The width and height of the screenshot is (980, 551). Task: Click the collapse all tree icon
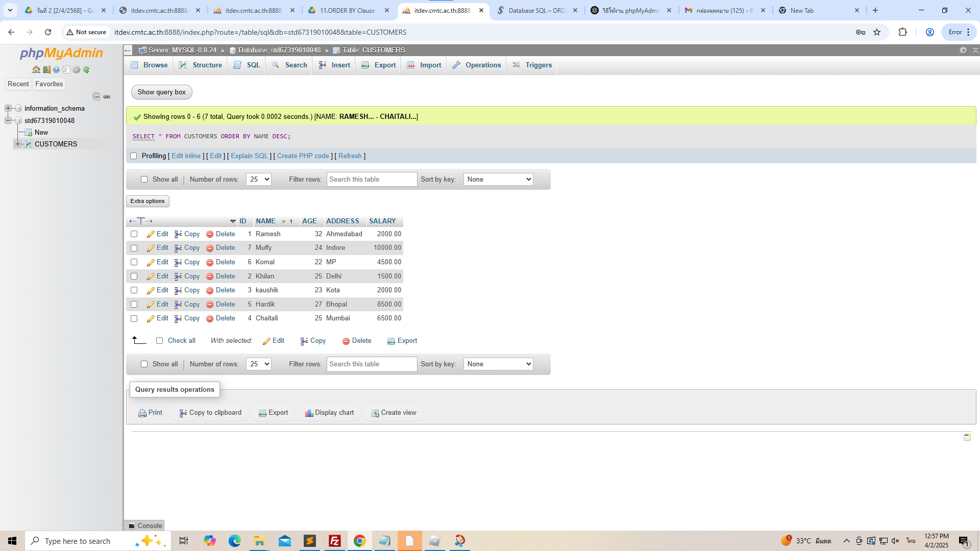coord(96,96)
